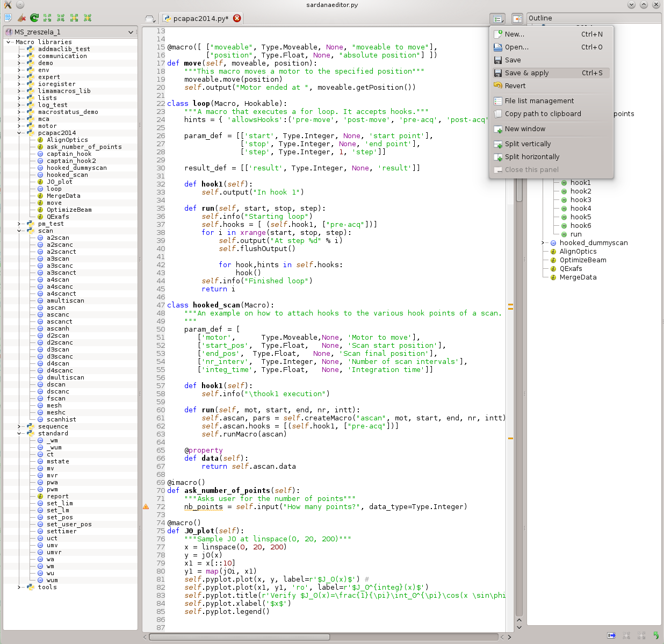Viewport: 664px width, 644px height.
Task: Select 'File list management' entry
Action: 539,101
